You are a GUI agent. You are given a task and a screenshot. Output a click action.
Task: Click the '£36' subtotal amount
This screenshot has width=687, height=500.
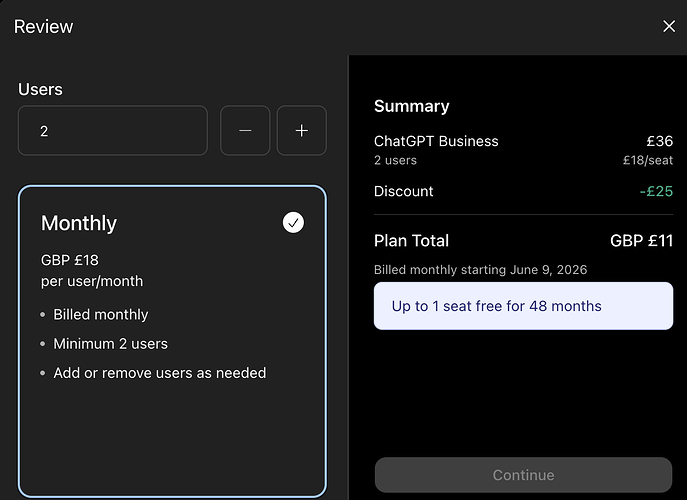[x=659, y=141]
